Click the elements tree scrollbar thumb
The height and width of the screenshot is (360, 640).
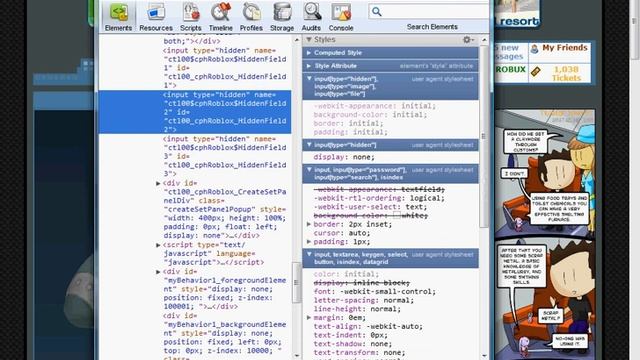tap(296, 282)
